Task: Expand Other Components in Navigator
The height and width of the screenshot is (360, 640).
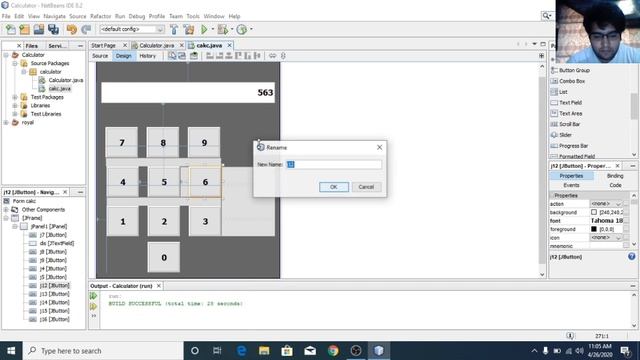Action: [x=6, y=209]
